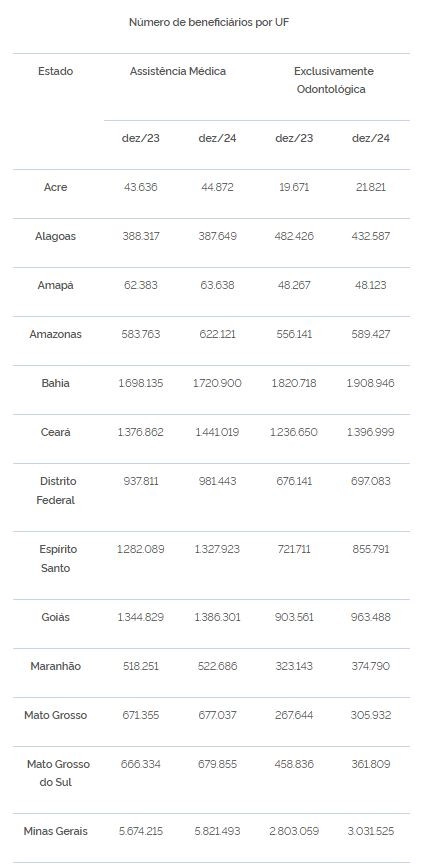425x866 pixels.
Task: Select the 'Estado' column header
Action: pos(56,71)
